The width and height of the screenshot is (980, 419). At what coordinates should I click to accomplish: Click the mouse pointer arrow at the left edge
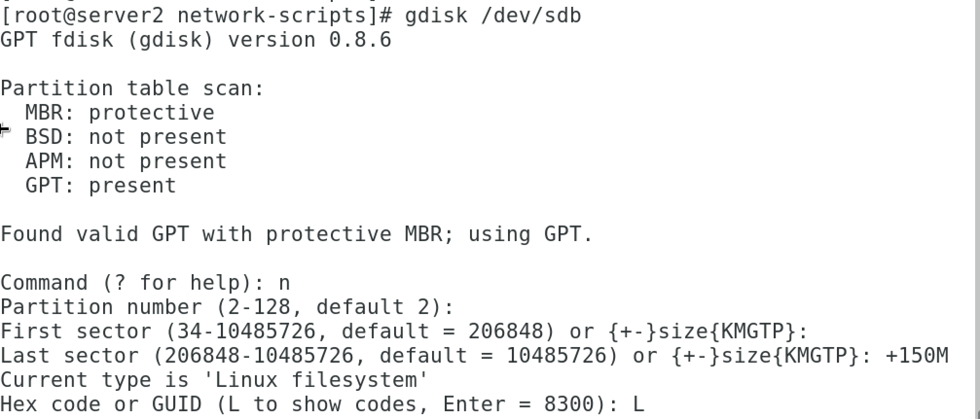pyautogui.click(x=4, y=130)
